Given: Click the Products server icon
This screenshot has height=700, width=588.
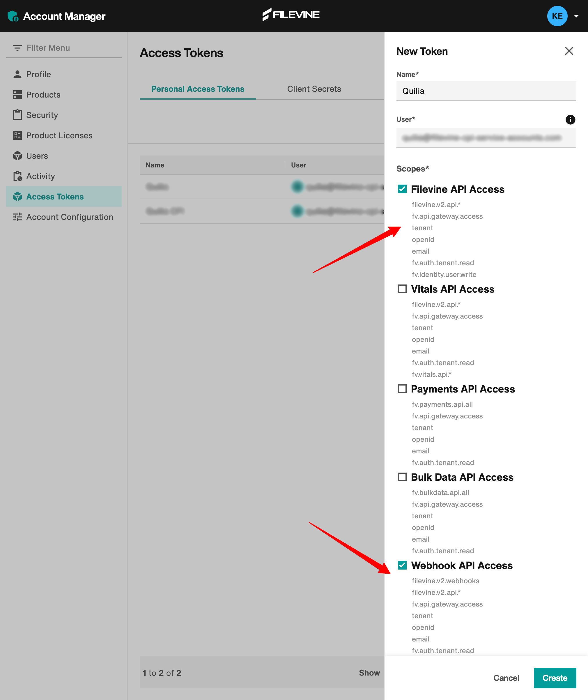Looking at the screenshot, I should 17,95.
